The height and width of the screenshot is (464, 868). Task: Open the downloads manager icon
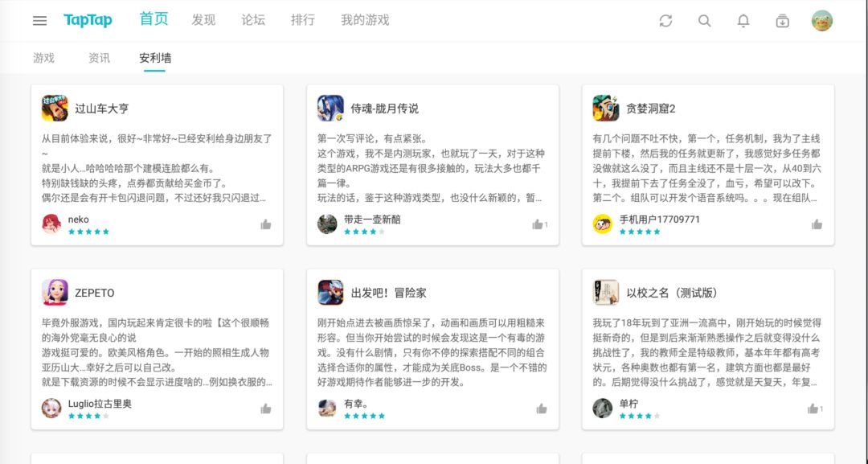pos(782,21)
